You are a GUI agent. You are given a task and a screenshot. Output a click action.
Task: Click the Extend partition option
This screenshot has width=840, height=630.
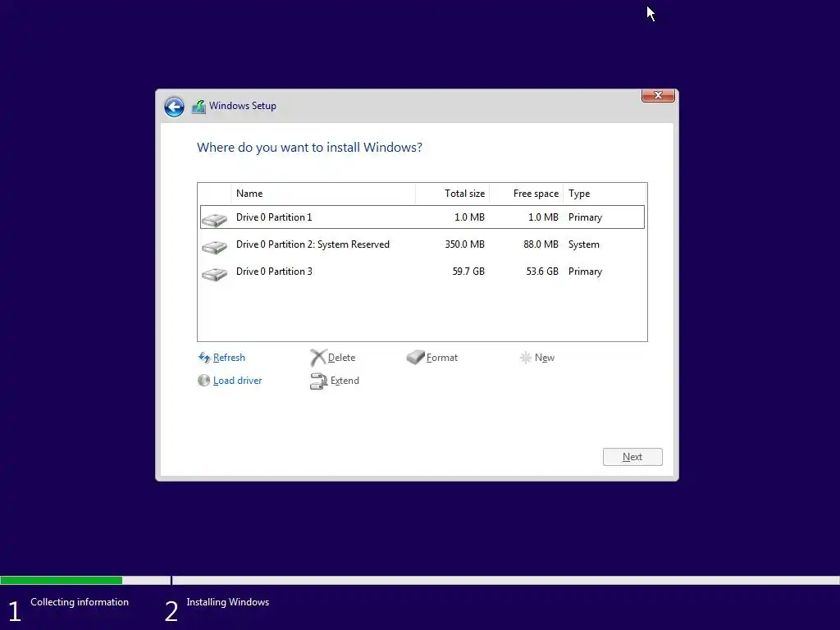tap(345, 381)
